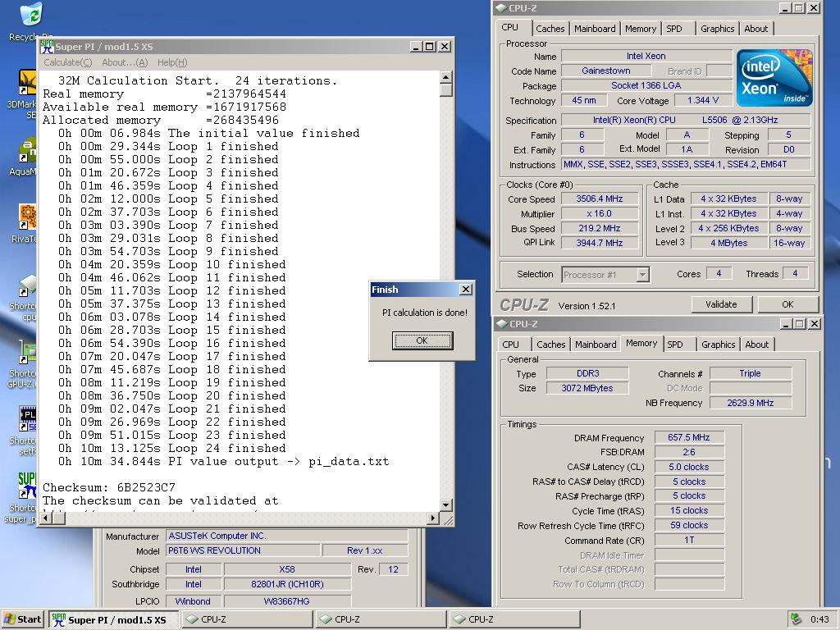Click the Validate button in CPU-Z
Screen dimensions: 840x630
(x=721, y=304)
